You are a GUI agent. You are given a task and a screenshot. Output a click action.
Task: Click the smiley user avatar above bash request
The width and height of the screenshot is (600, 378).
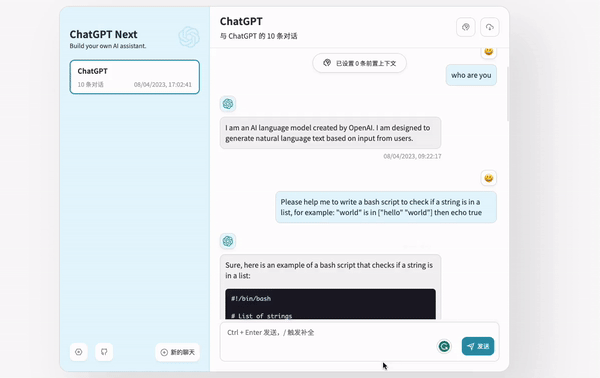pyautogui.click(x=489, y=178)
